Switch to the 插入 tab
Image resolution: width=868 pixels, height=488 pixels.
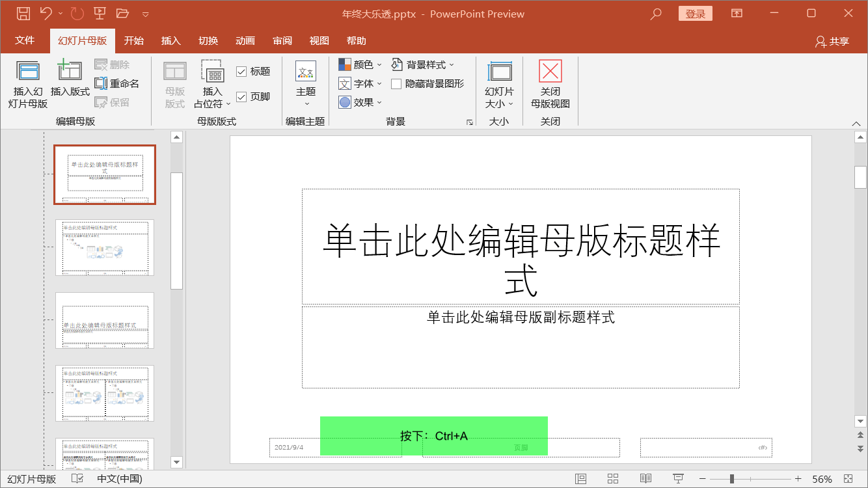pyautogui.click(x=171, y=40)
